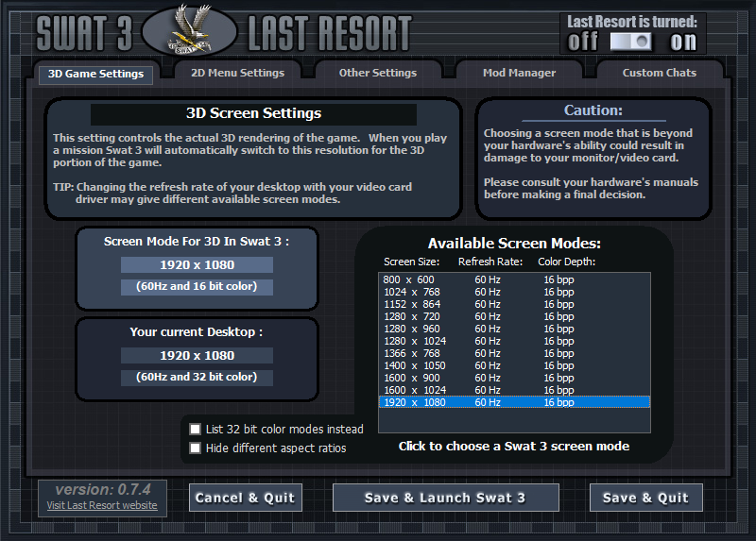
Task: Check Hide different aspect ratios
Action: click(x=196, y=448)
